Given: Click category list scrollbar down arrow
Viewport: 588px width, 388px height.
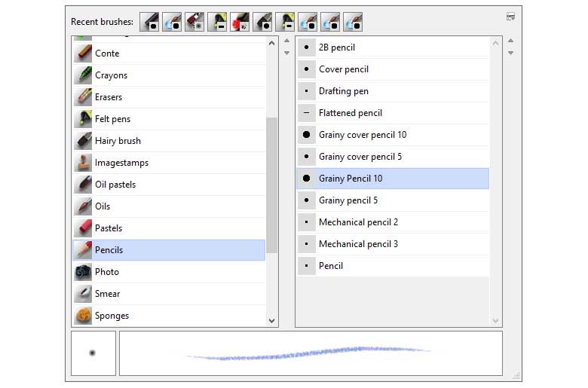Looking at the screenshot, I should click(272, 320).
